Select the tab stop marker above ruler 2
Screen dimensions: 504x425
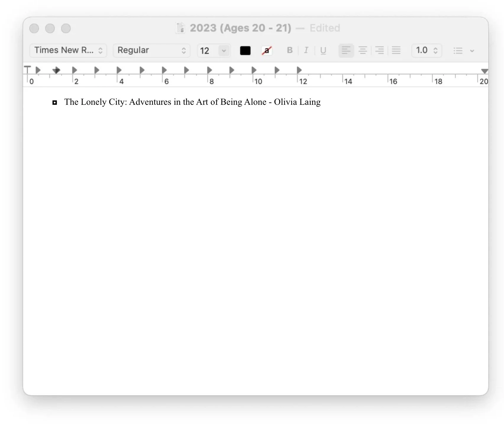point(75,70)
